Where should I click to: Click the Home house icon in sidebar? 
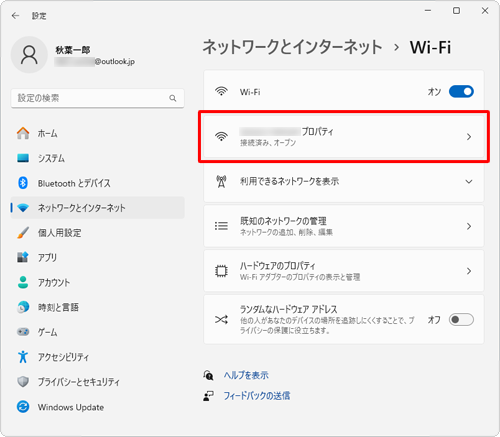coord(23,133)
